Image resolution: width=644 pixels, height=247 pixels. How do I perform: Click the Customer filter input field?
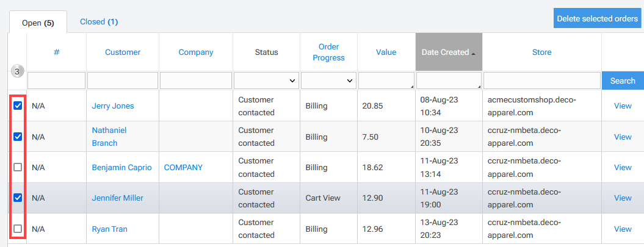point(123,81)
